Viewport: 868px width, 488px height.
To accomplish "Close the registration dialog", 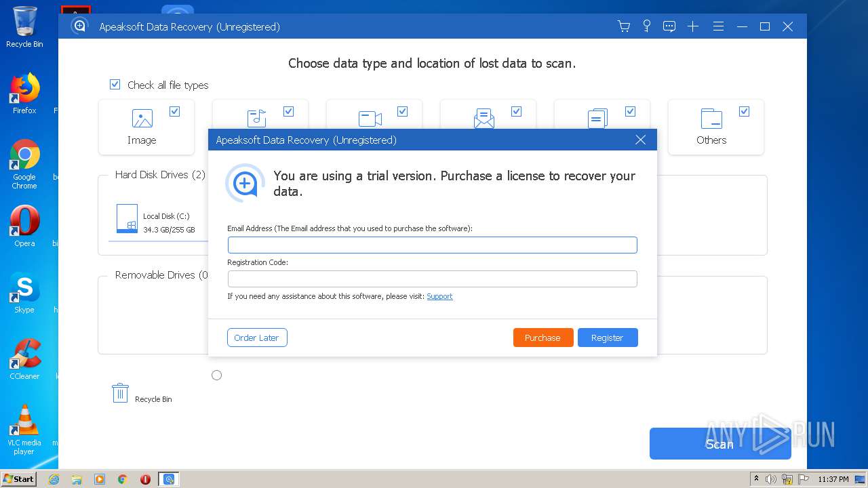I will click(640, 140).
